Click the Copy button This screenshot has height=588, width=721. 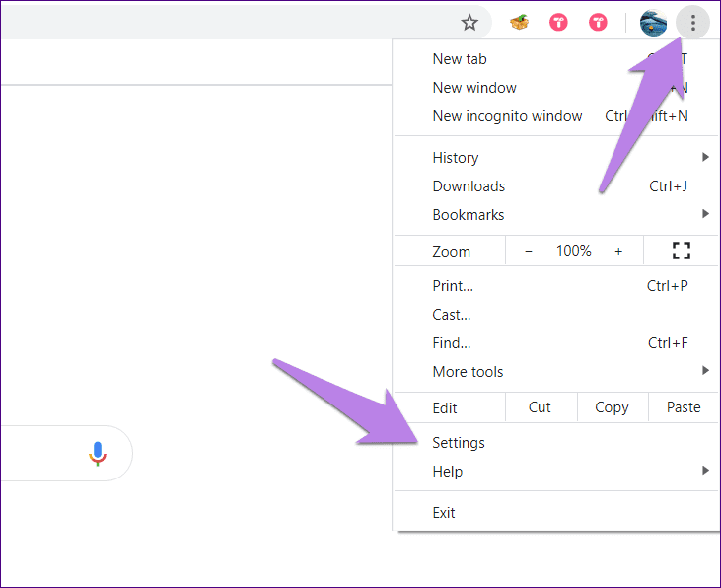(613, 407)
